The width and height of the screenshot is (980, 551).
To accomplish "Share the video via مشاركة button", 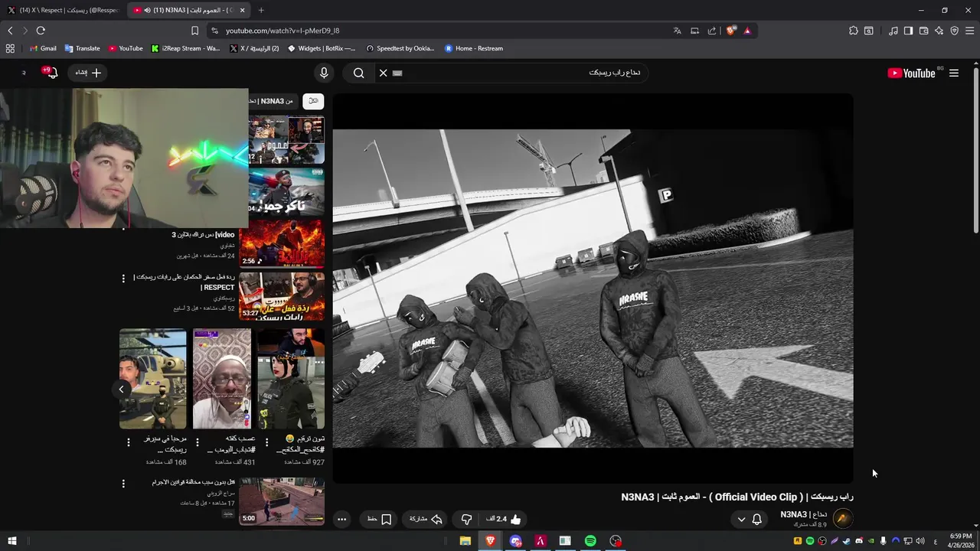I will [x=426, y=519].
